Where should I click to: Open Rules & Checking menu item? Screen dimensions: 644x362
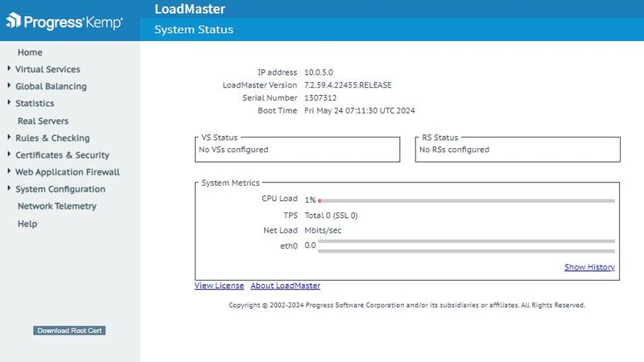(52, 138)
